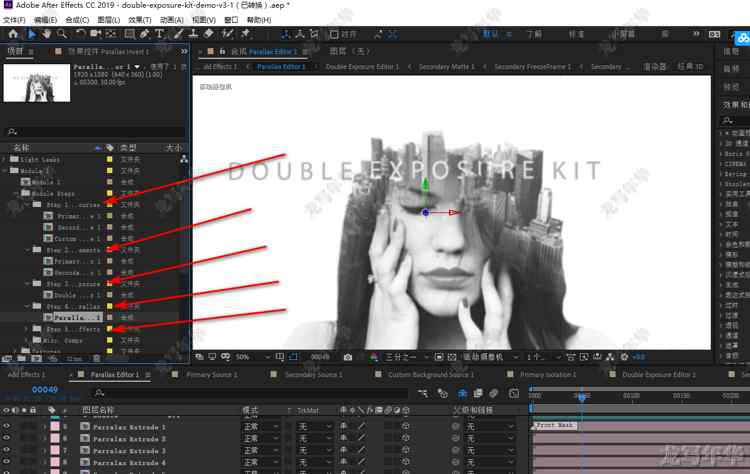The width and height of the screenshot is (750, 474).
Task: Click the project flowchart icon beside size column
Action: [184, 159]
